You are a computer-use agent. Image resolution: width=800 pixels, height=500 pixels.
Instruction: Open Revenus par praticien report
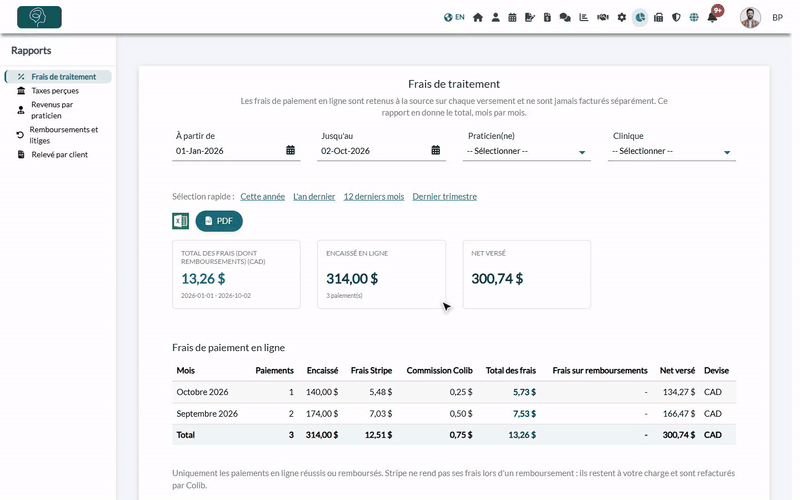click(52, 110)
